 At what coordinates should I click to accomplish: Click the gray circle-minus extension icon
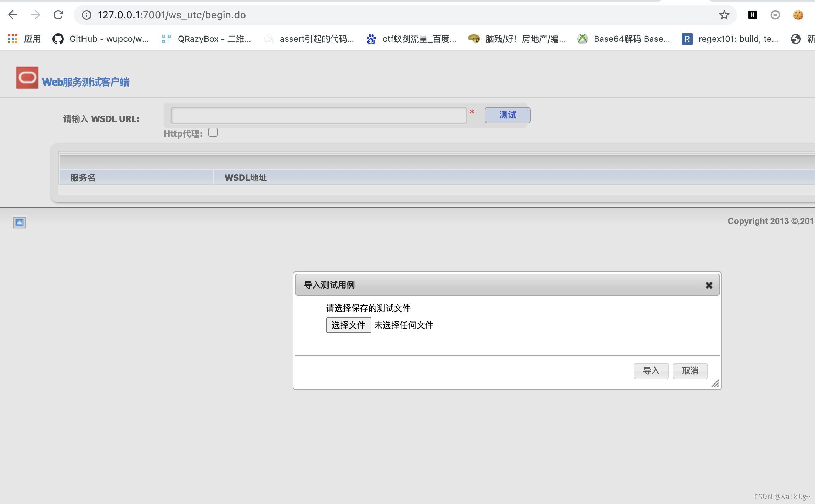[x=775, y=15]
